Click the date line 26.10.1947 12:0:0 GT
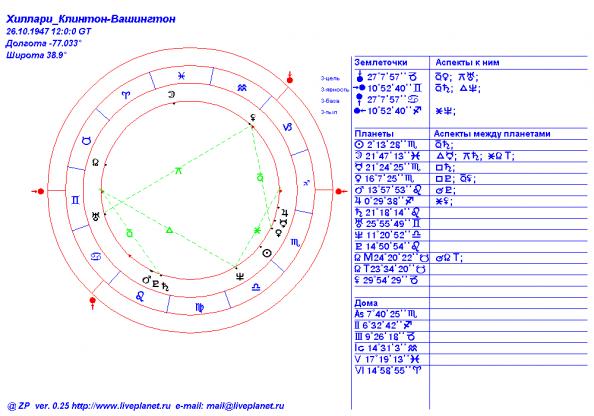The width and height of the screenshot is (594, 416). pos(49,31)
